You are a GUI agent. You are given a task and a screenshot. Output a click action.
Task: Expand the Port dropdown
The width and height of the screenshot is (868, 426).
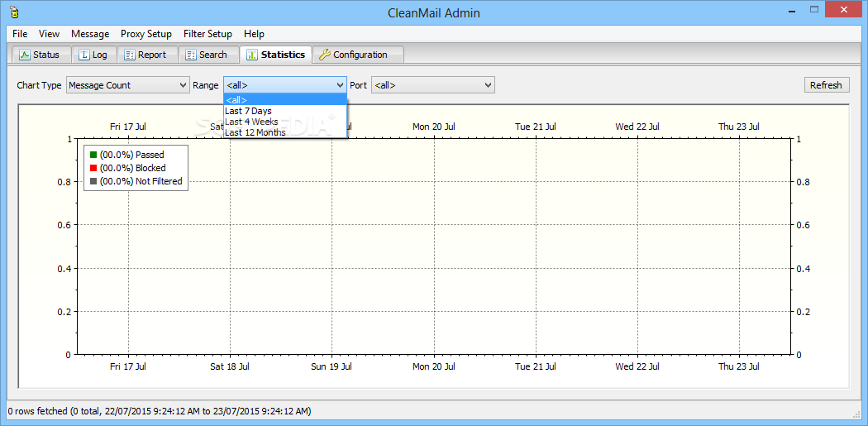point(433,85)
